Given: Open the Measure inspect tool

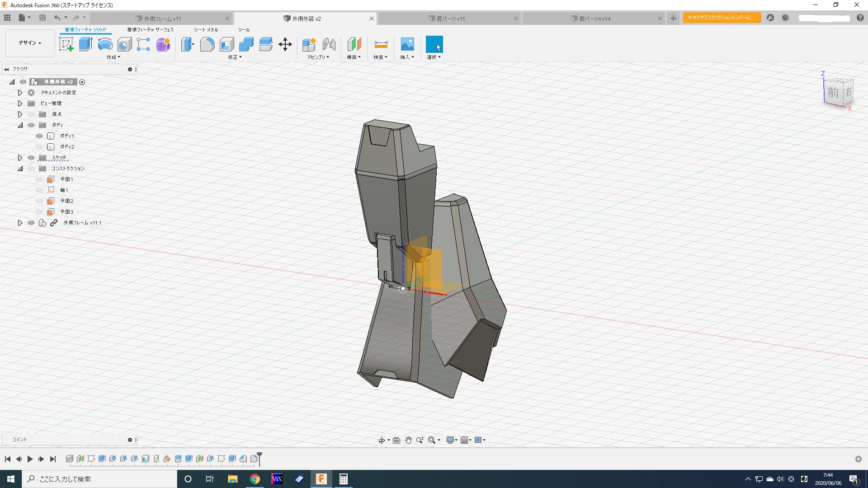Looking at the screenshot, I should click(x=381, y=44).
